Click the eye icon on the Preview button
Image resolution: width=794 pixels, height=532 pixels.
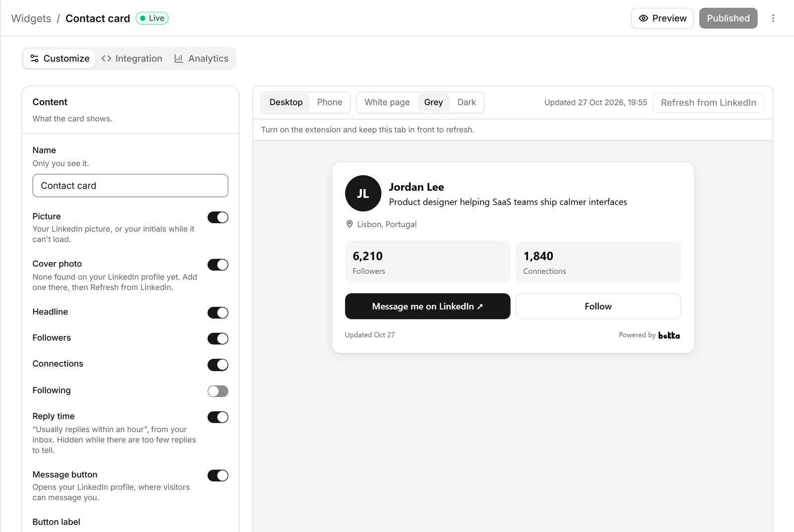(643, 18)
